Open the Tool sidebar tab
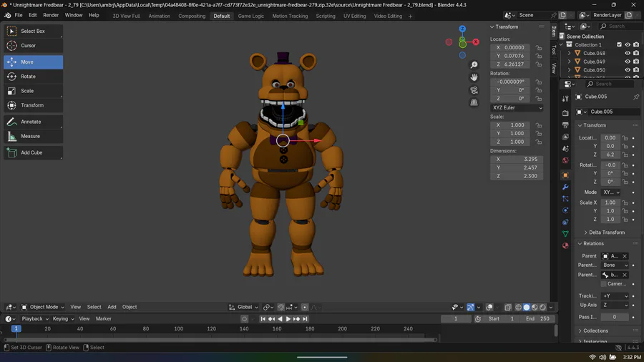The height and width of the screenshot is (362, 644). click(x=554, y=50)
